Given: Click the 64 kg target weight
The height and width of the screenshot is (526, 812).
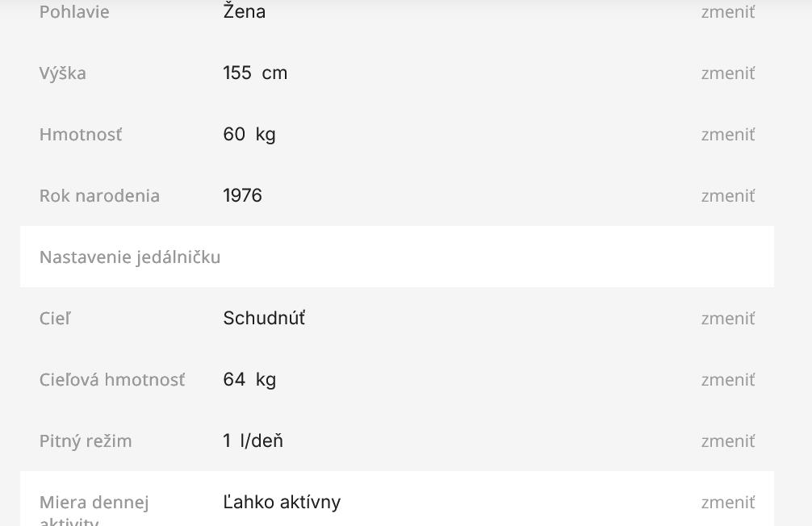Looking at the screenshot, I should point(249,380).
